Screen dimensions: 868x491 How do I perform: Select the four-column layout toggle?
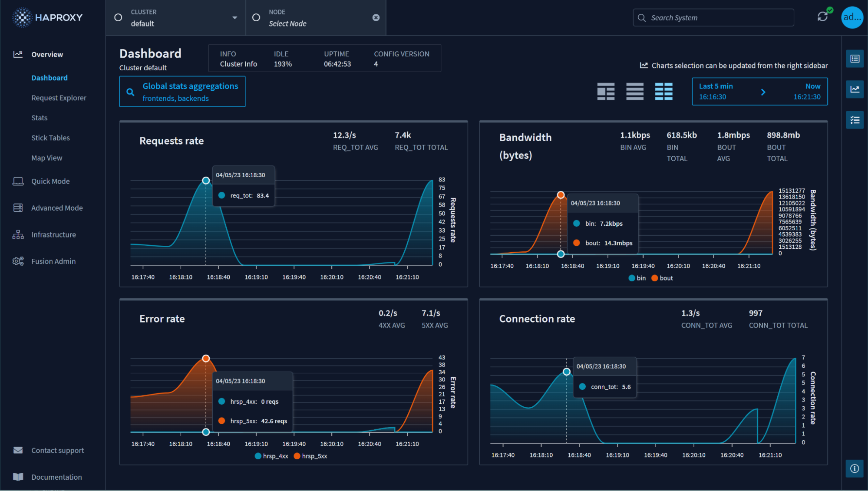(663, 91)
